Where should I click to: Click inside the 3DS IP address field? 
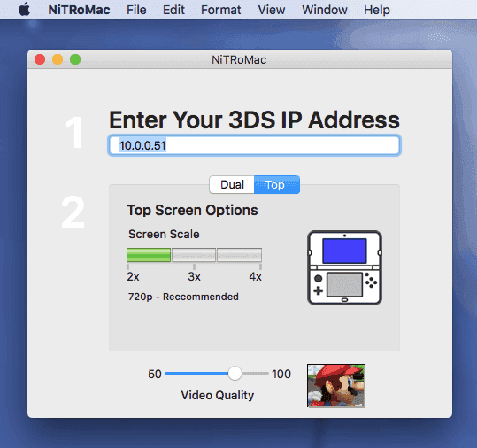(254, 145)
